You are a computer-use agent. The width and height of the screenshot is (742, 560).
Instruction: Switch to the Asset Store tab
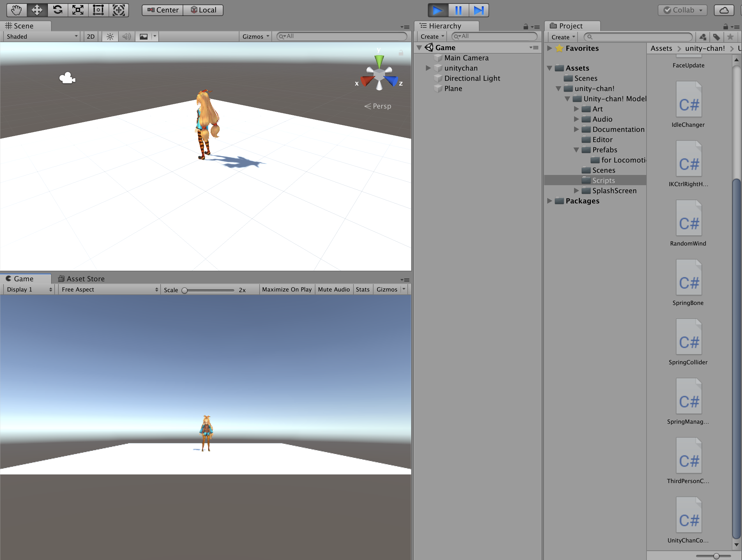coord(81,279)
